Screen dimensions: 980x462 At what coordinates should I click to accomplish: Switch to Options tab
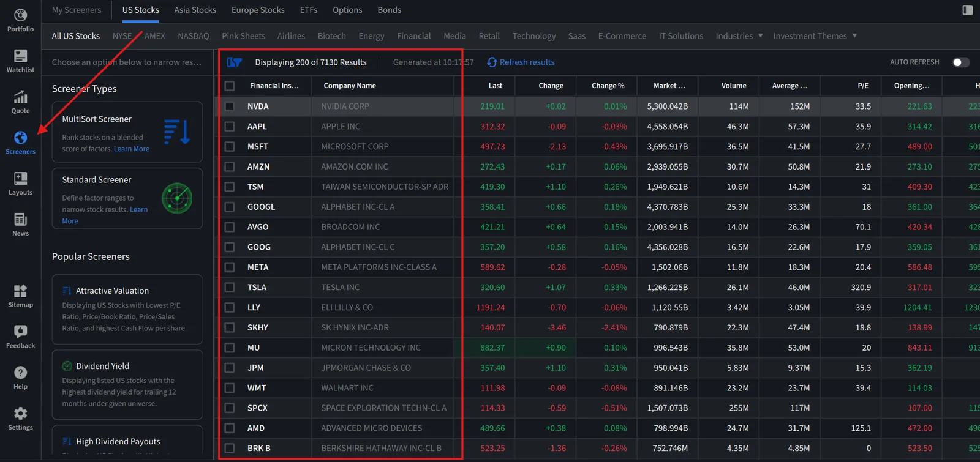click(347, 10)
